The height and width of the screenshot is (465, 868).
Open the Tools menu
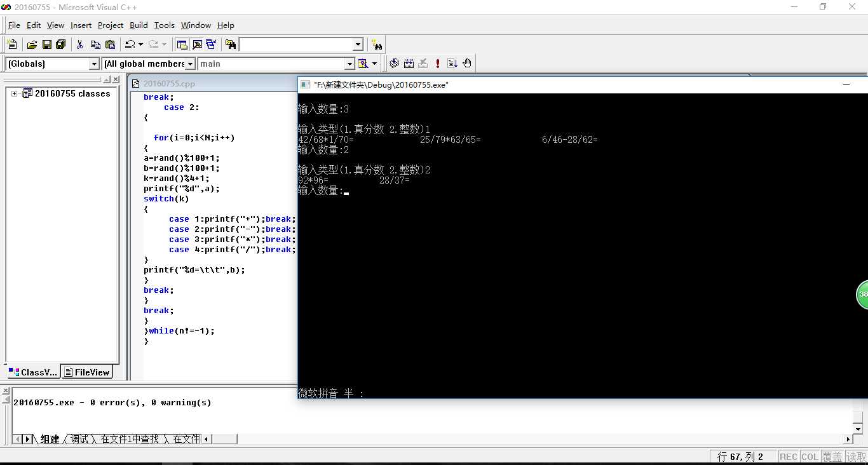click(164, 25)
